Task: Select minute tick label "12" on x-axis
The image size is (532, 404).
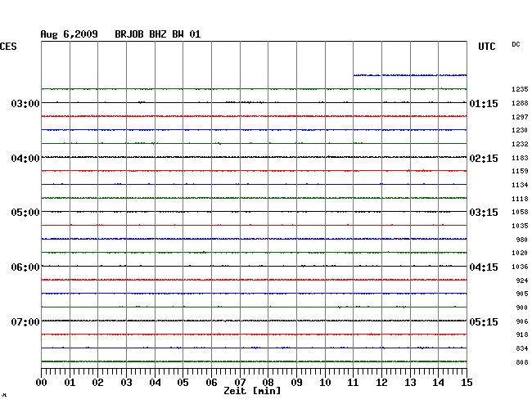Action: [381, 383]
